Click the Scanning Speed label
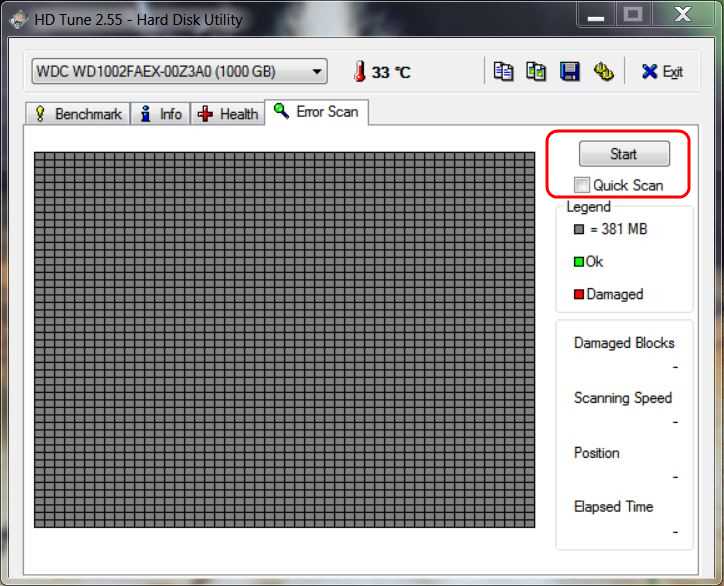 pos(623,398)
